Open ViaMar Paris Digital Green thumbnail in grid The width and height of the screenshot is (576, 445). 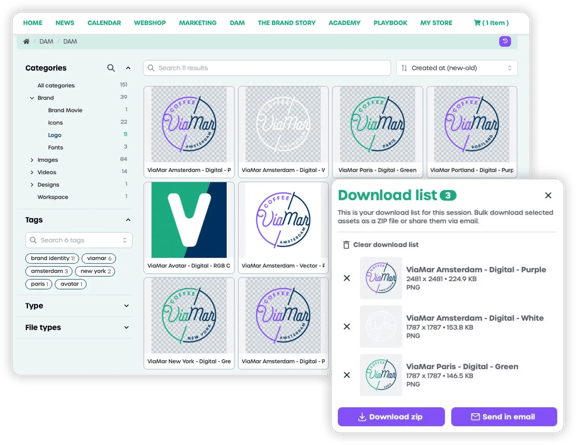tap(378, 124)
